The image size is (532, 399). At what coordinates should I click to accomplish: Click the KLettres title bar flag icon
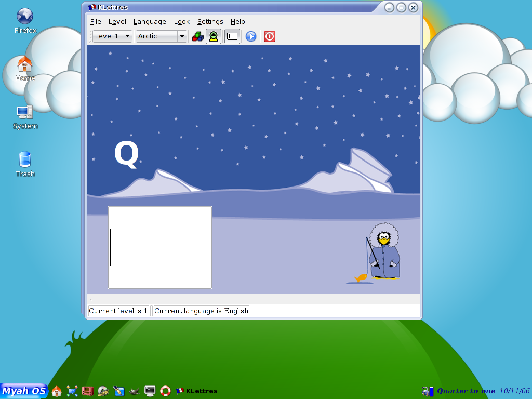(x=91, y=7)
